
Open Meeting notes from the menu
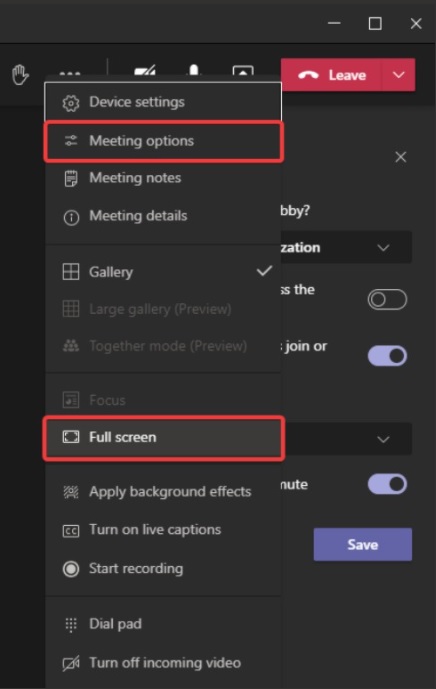163,178
